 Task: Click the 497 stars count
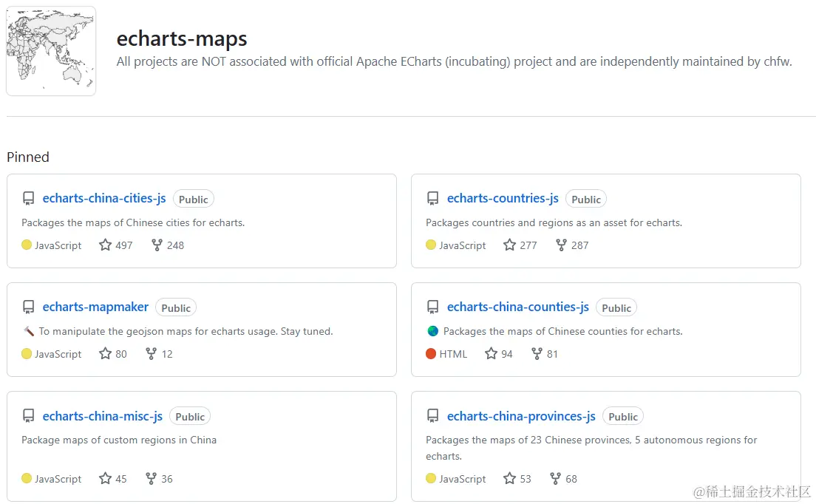click(124, 245)
